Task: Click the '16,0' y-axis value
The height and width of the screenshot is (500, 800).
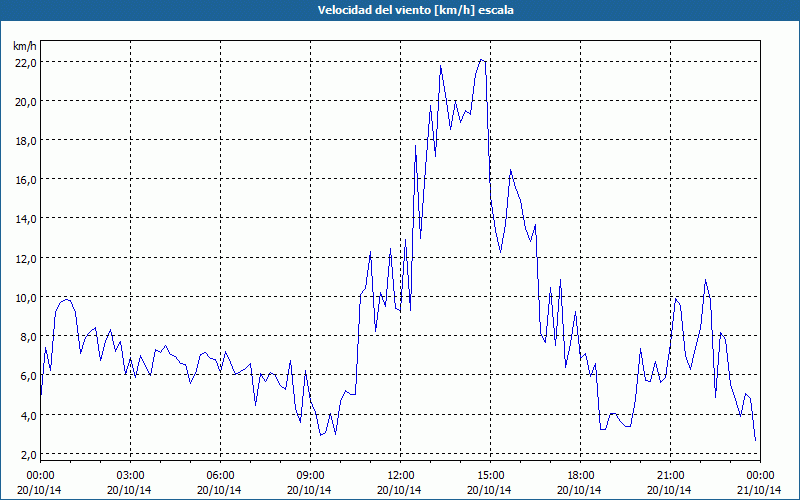Action: tap(26, 180)
